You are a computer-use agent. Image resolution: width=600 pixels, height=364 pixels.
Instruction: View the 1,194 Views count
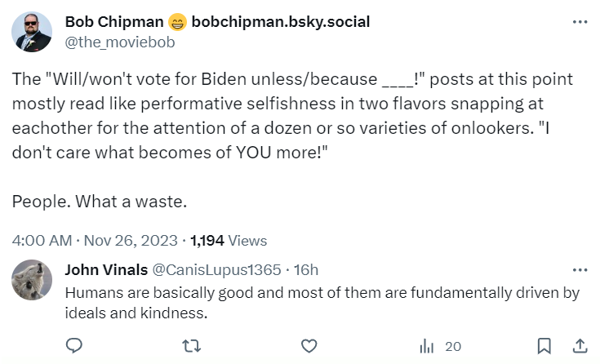(x=229, y=241)
